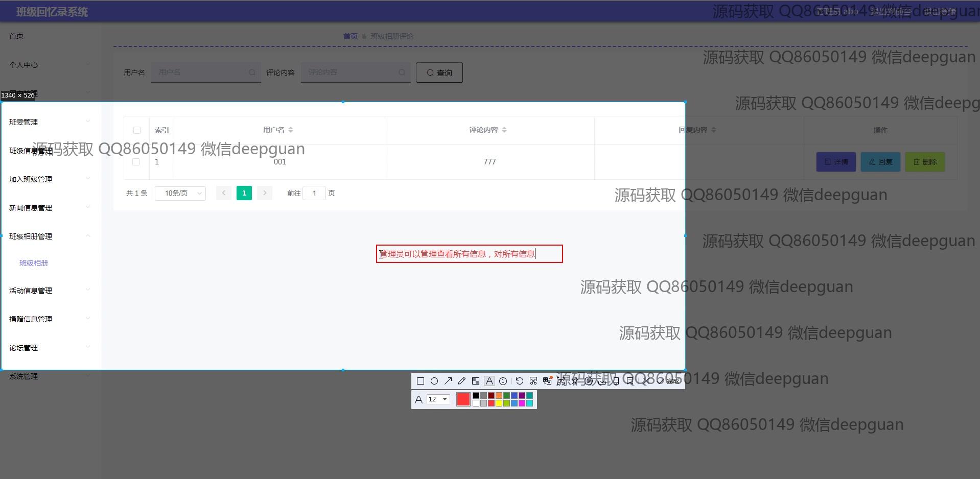Pick the yellow color swatch
Viewport: 980px width, 479px height.
tap(499, 403)
